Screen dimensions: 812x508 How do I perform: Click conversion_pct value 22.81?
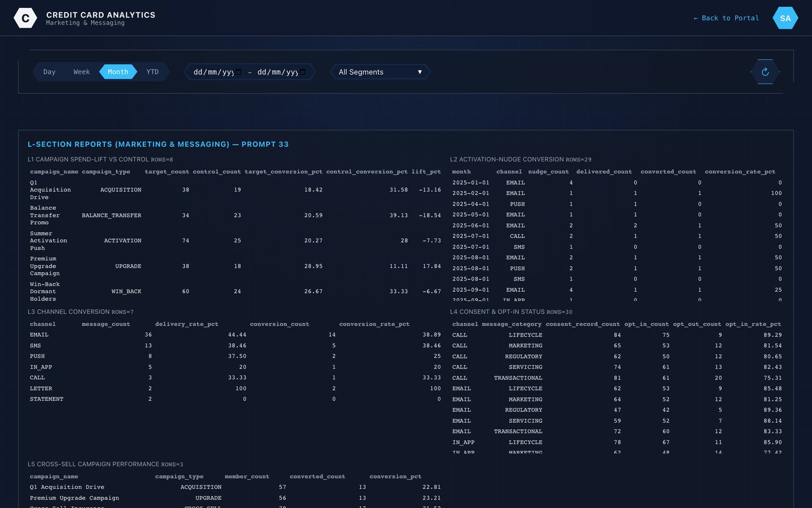431,487
